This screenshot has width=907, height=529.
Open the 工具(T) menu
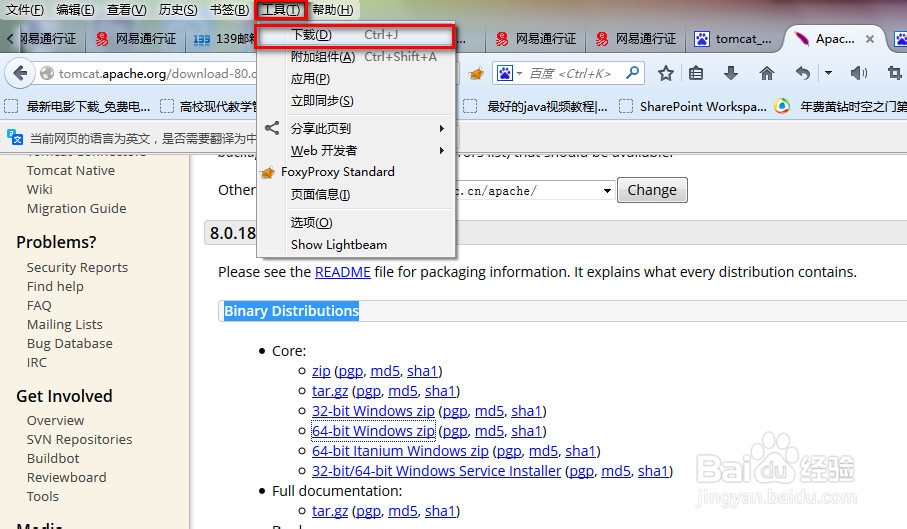click(280, 10)
